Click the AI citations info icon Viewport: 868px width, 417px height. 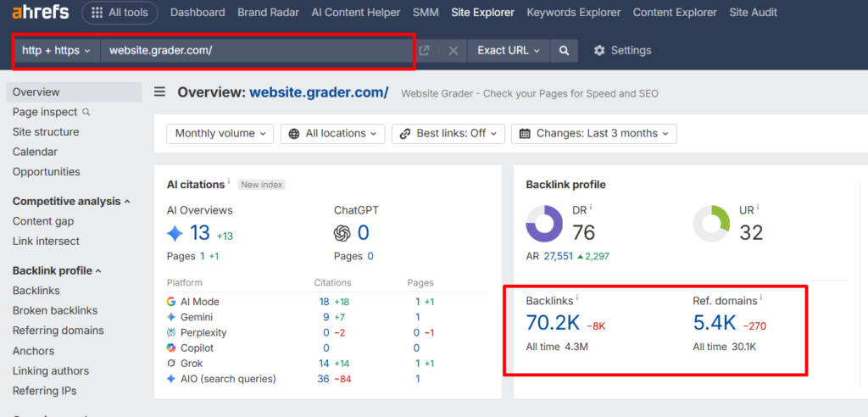coord(229,181)
